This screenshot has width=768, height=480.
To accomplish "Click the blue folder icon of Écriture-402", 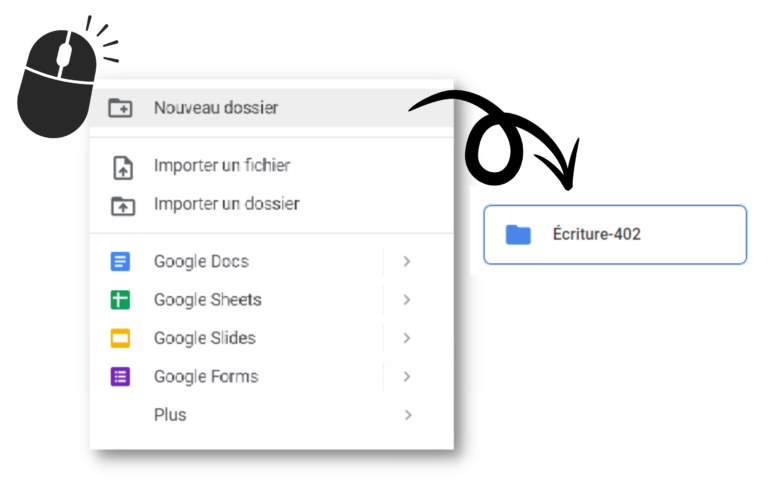I will (x=518, y=235).
